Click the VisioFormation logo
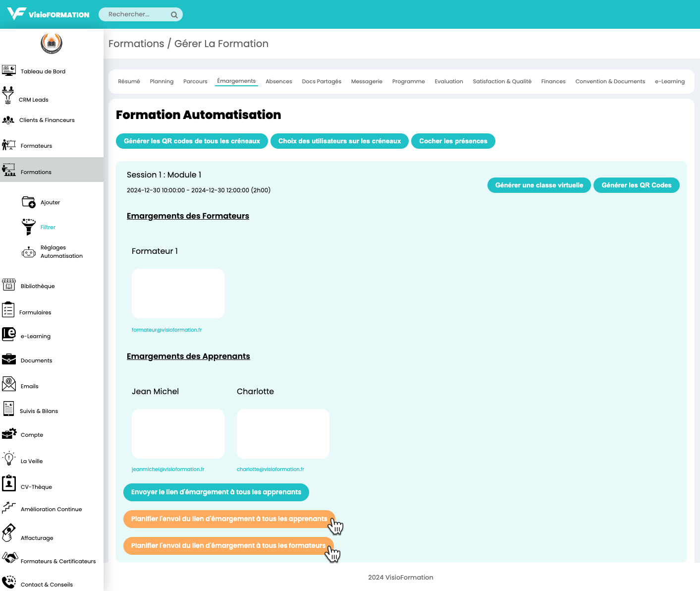This screenshot has height=591, width=700. tap(48, 14)
